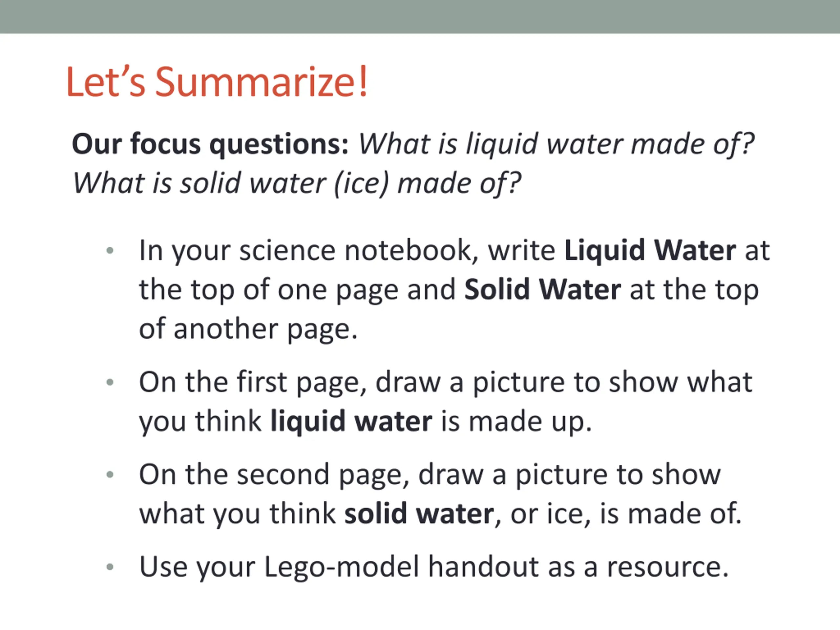Image resolution: width=840 pixels, height=630 pixels.
Task: Click the fourth bullet point dot
Action: [110, 567]
